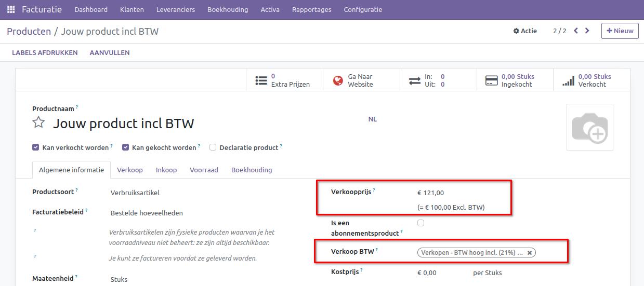The width and height of the screenshot is (644, 286).
Task: Open the apps grid menu icon
Action: [x=11, y=9]
